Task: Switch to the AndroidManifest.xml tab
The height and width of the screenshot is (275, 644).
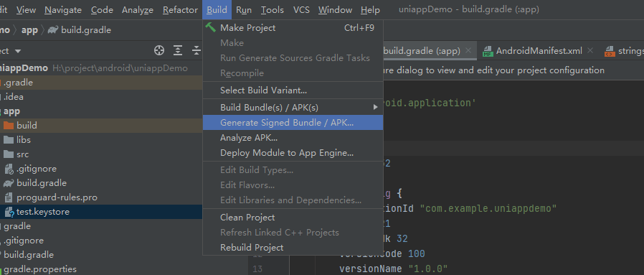Action: (539, 51)
